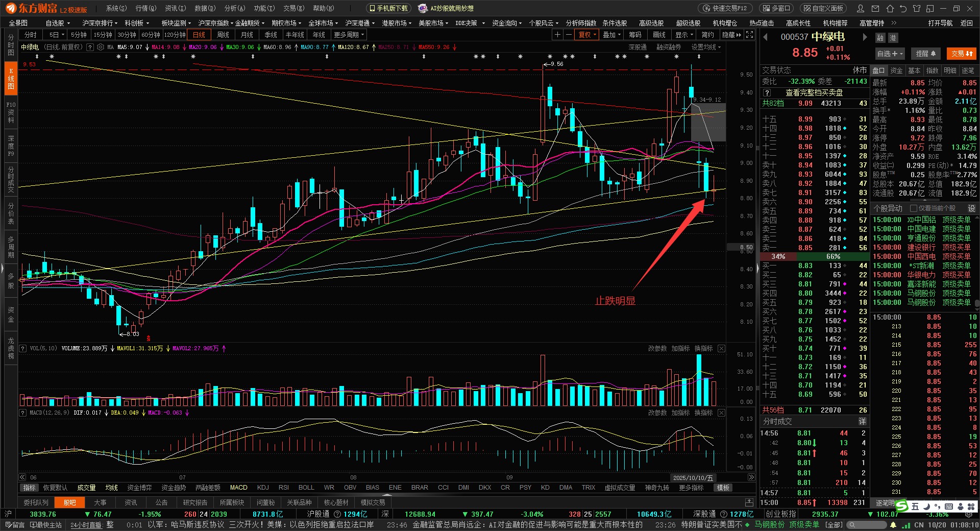The height and width of the screenshot is (531, 980).
Task: Close the MACD indicator panel
Action: coord(721,413)
